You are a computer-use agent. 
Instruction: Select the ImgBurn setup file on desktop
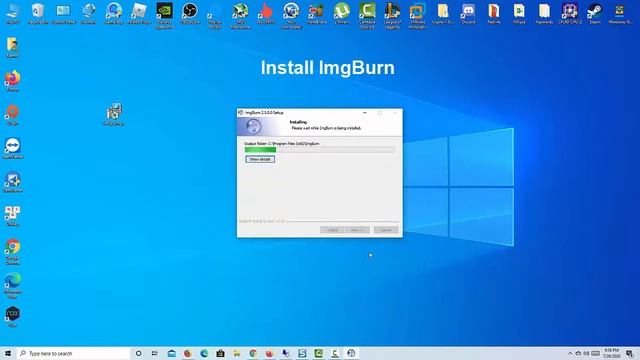point(114,115)
